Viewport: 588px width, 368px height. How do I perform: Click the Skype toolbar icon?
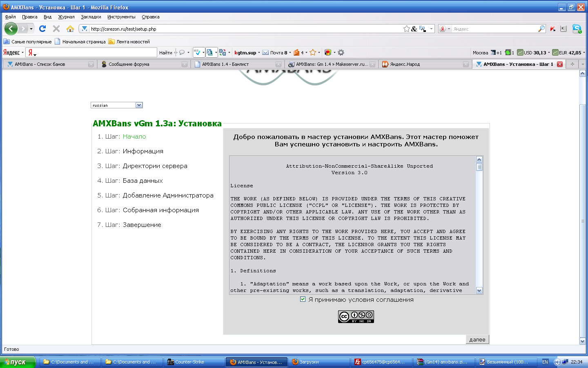pos(577,29)
